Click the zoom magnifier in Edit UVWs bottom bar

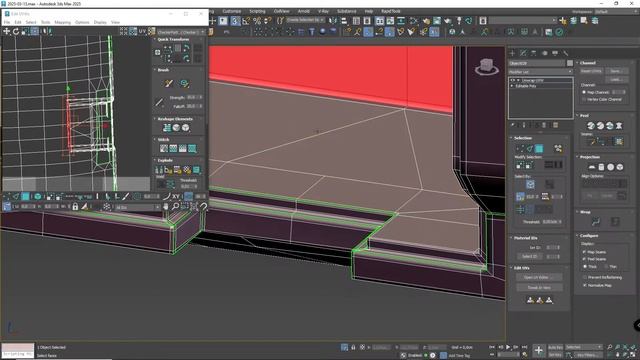click(x=175, y=207)
